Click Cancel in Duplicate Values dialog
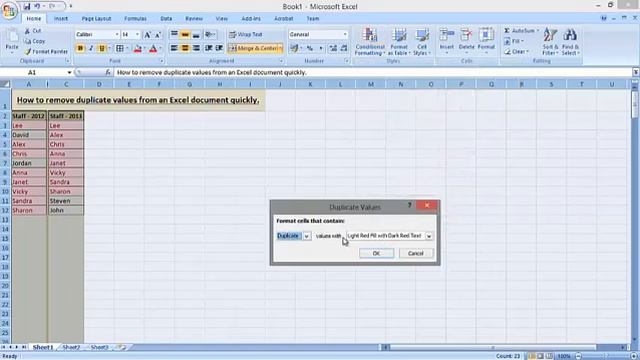This screenshot has height=360, width=640. click(x=416, y=253)
